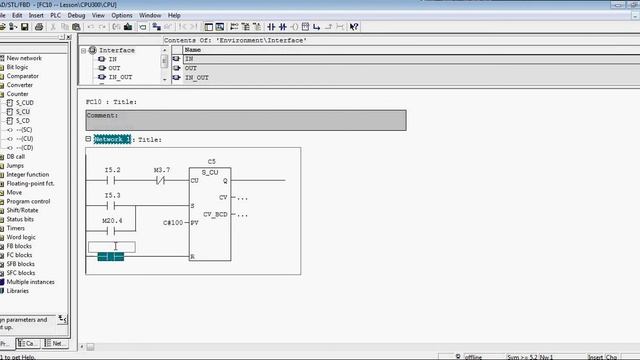Click the Copy icon in toolbar

click(64, 27)
